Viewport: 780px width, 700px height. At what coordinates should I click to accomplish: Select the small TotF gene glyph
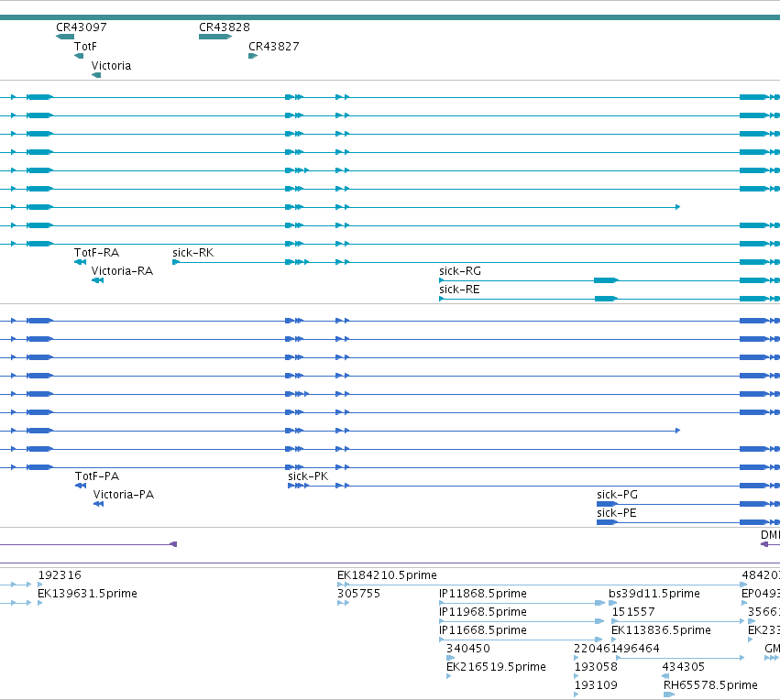coord(79,56)
